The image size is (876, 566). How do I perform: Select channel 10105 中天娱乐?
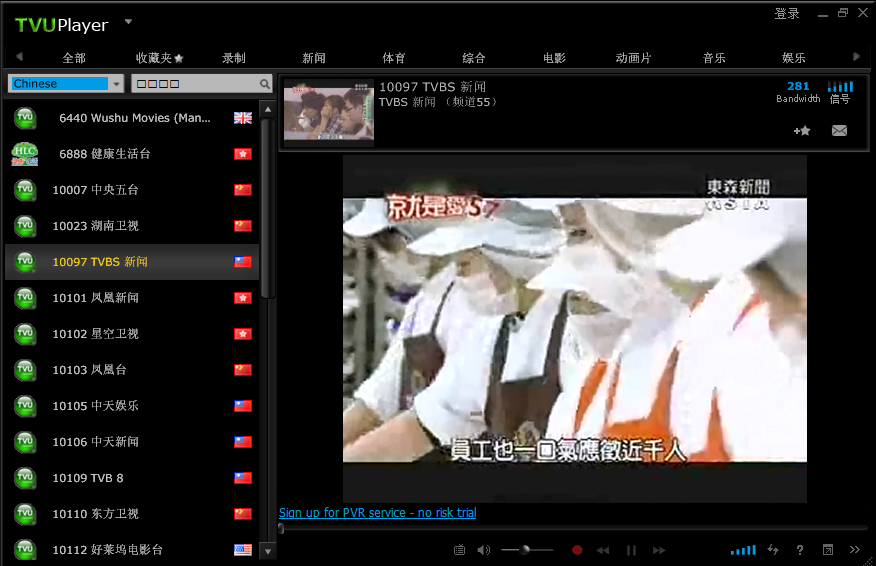132,406
